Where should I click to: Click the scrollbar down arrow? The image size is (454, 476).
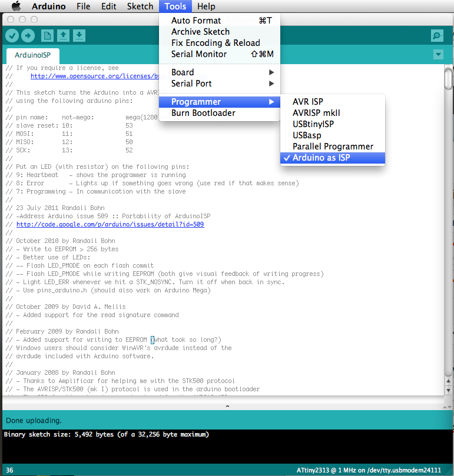(448, 391)
